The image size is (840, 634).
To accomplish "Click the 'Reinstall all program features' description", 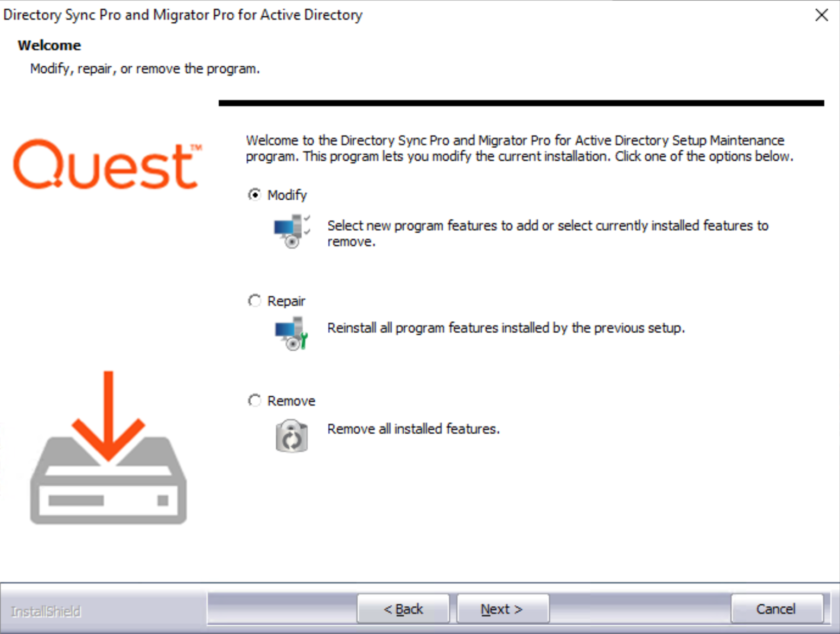I will (x=506, y=328).
